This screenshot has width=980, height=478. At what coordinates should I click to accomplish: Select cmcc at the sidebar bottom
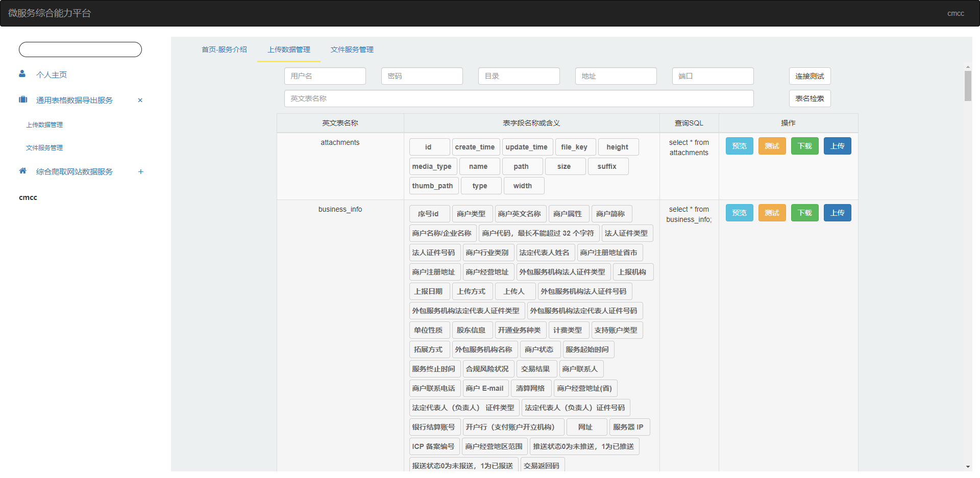28,197
